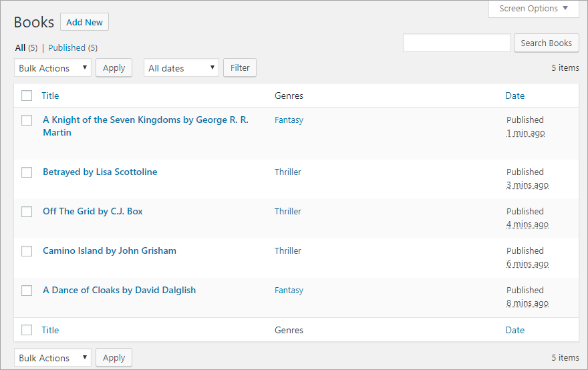This screenshot has width=588, height=370.
Task: Click the Books page heading
Action: click(x=34, y=23)
